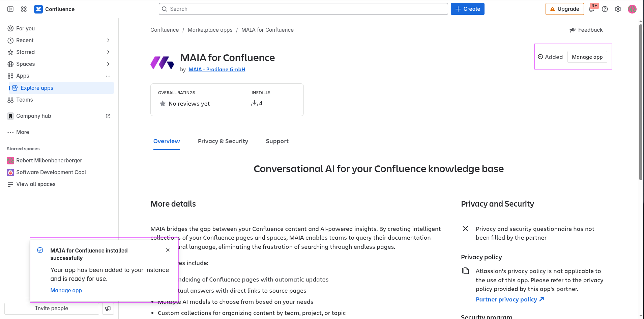The width and height of the screenshot is (644, 319).
Task: Click the MAIA app logo
Action: (162, 63)
